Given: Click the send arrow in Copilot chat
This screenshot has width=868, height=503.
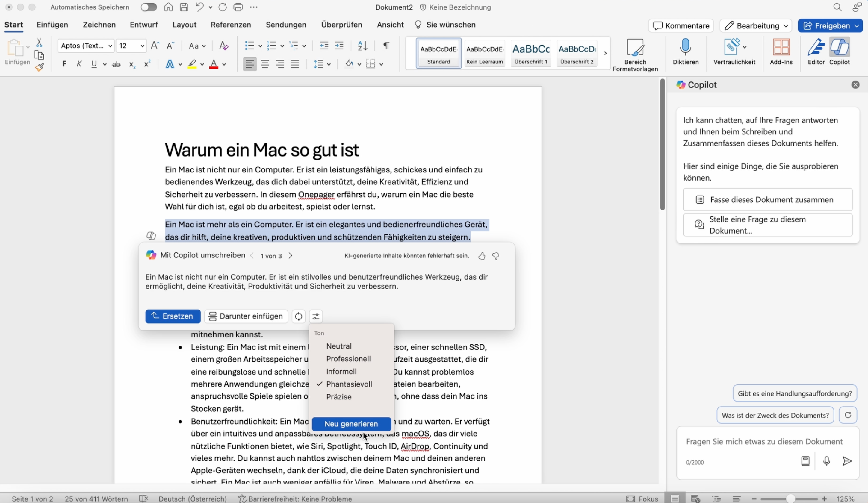Looking at the screenshot, I should tap(847, 461).
